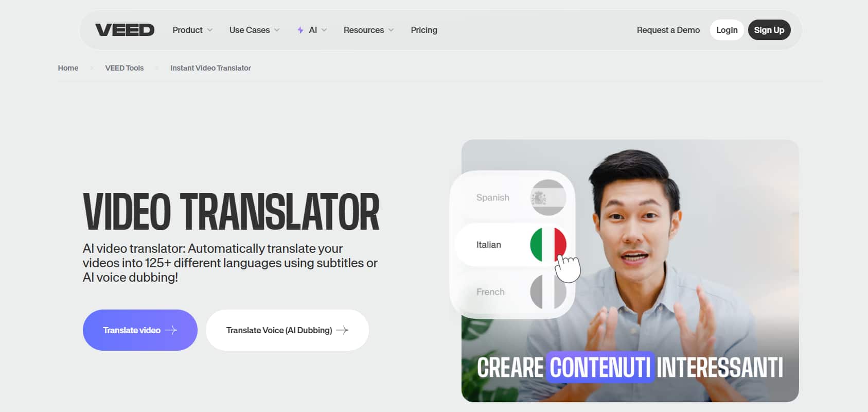Screen dimensions: 868x412
Task: Click the Spanish flag icon
Action: click(x=548, y=197)
